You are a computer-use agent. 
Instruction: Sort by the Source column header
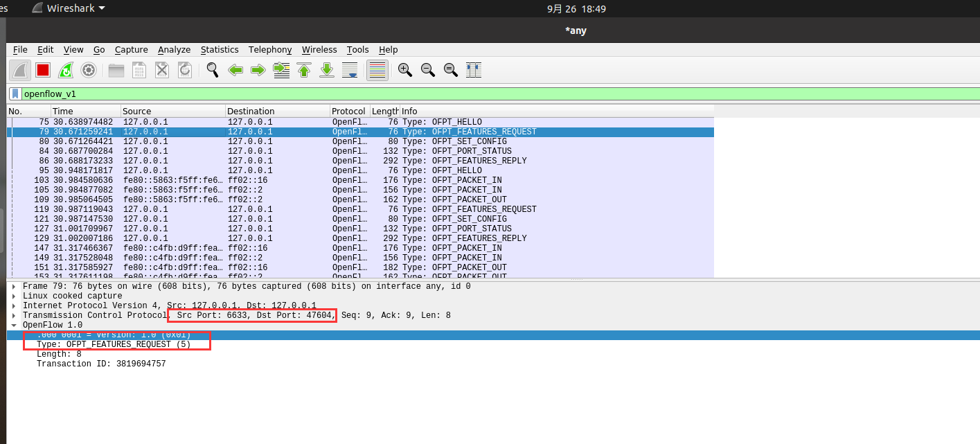(173, 111)
